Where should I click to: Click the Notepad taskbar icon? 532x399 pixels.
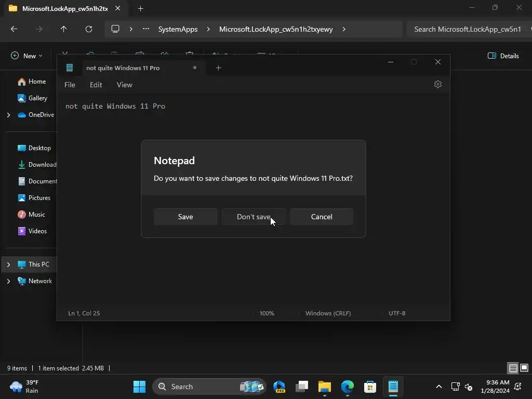(x=393, y=387)
